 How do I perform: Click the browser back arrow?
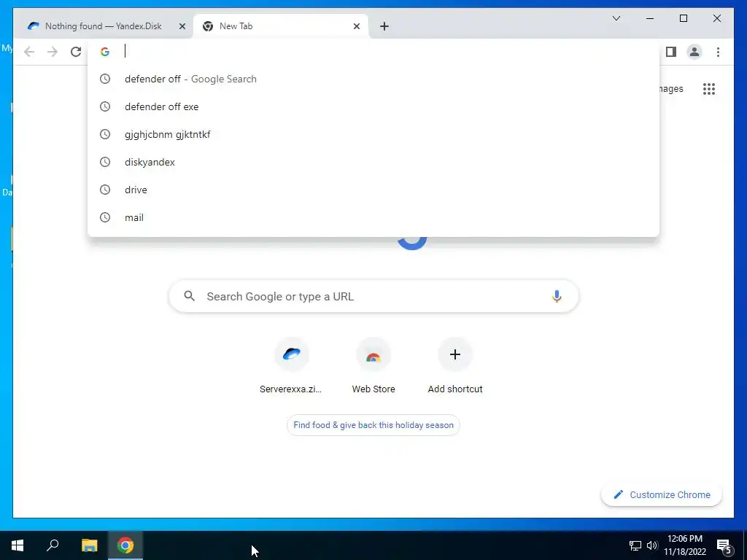[x=29, y=52]
